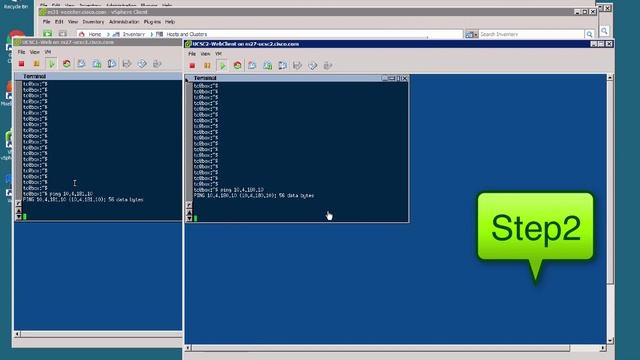Image resolution: width=640 pixels, height=360 pixels.
Task: Open View menu in UCSC2-WebClient window
Action: point(205,54)
